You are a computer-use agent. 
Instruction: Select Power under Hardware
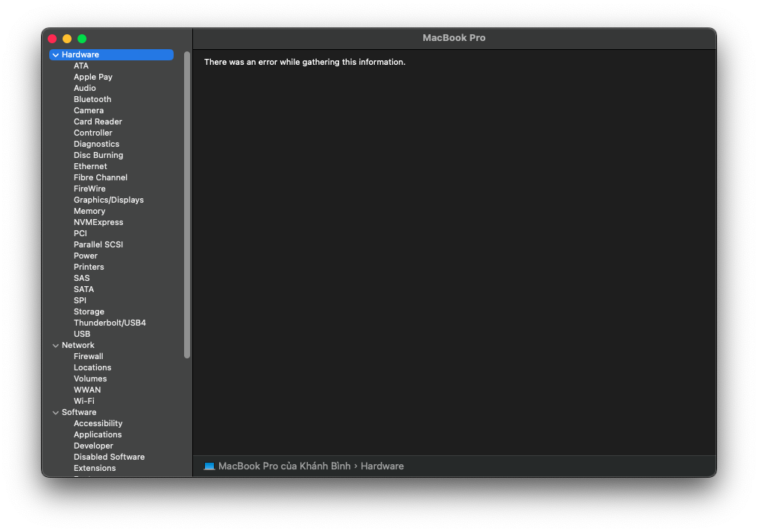click(x=85, y=256)
